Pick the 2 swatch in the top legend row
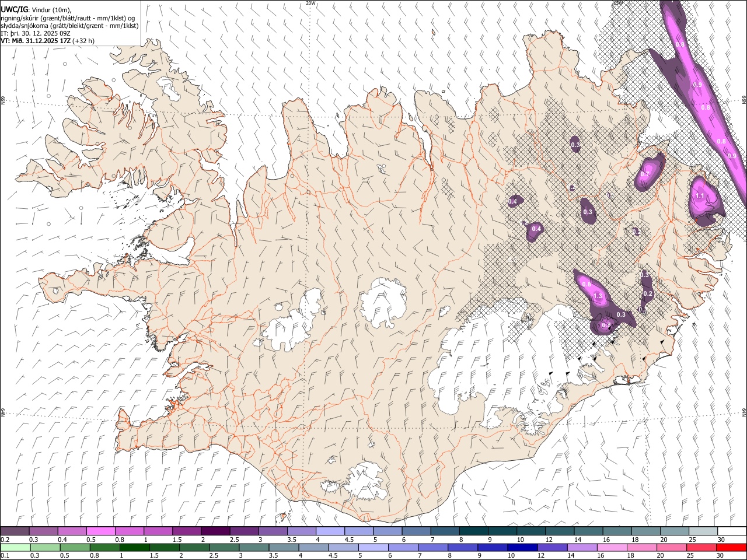The height and width of the screenshot is (560, 747). 215,531
